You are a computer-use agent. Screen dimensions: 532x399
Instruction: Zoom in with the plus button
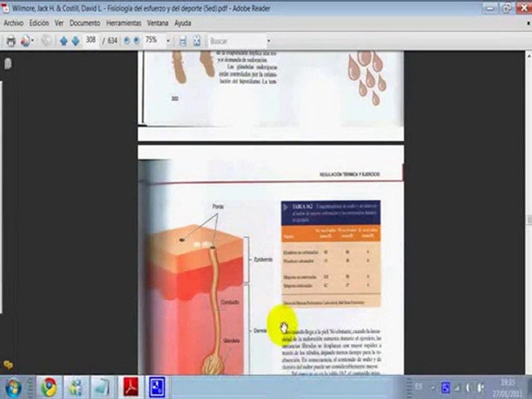(136, 41)
